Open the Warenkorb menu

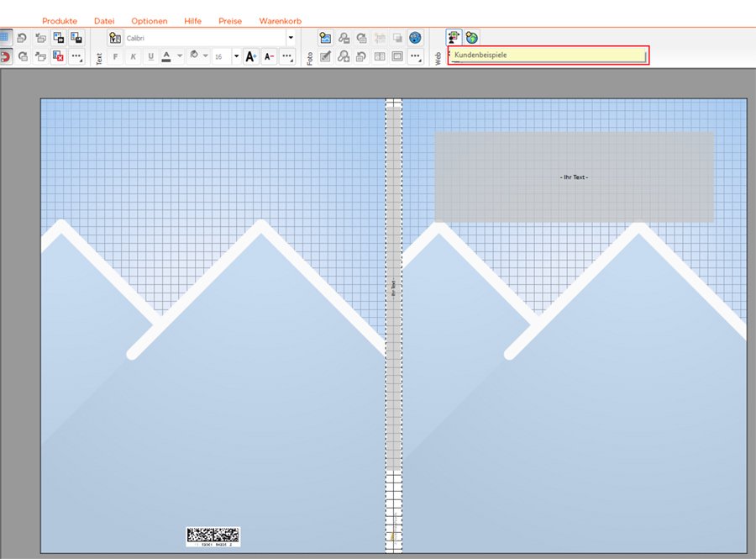(x=281, y=21)
